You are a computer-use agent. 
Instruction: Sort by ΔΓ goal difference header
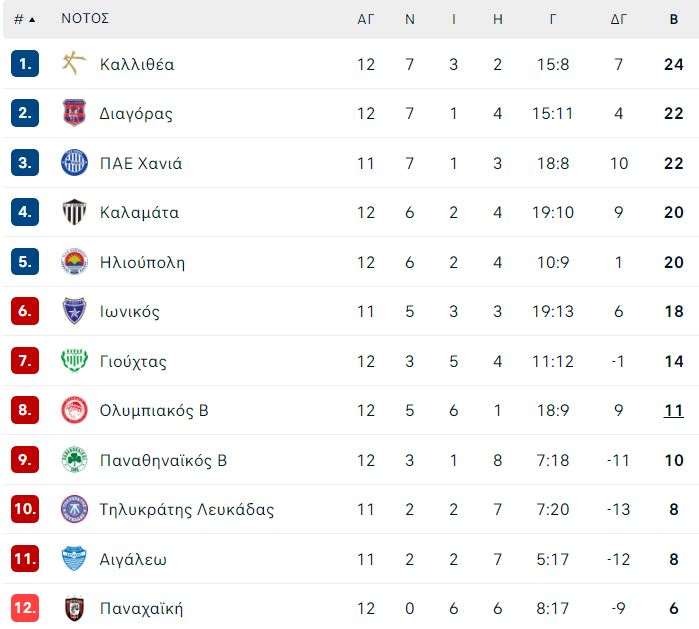619,19
